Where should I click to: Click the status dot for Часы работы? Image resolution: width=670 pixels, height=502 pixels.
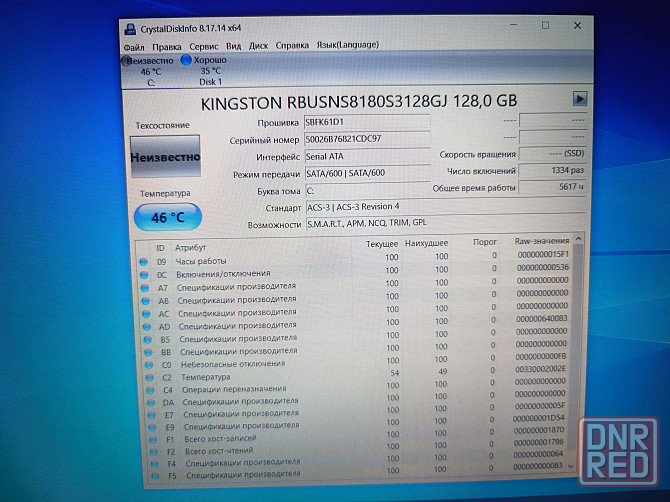144,261
